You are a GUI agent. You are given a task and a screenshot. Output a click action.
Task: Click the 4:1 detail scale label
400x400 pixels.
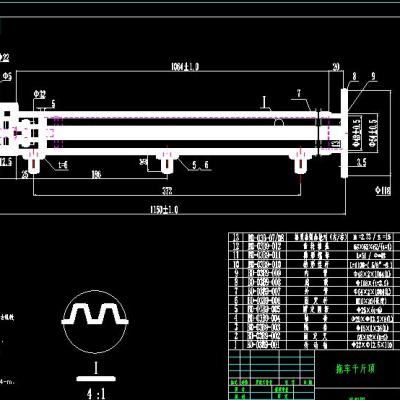pyautogui.click(x=96, y=393)
